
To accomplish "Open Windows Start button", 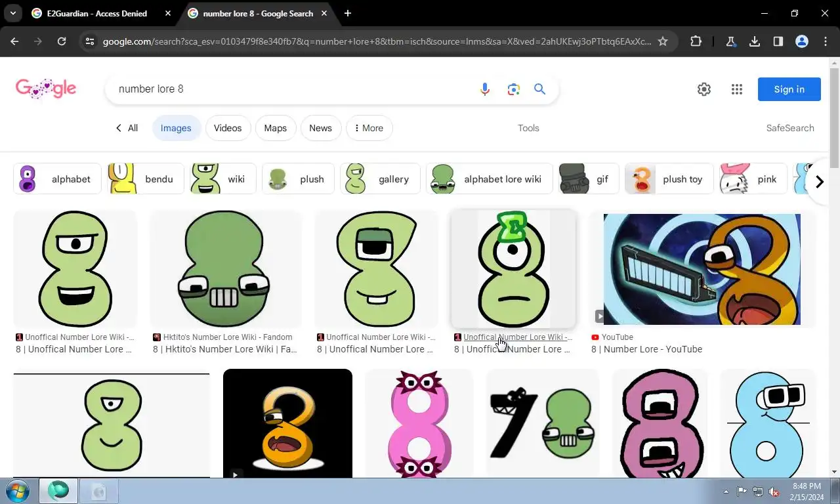I will (x=17, y=491).
